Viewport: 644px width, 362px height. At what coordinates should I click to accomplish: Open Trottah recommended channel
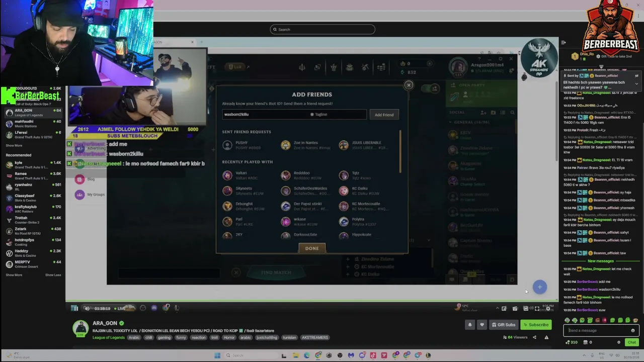tap(33, 220)
